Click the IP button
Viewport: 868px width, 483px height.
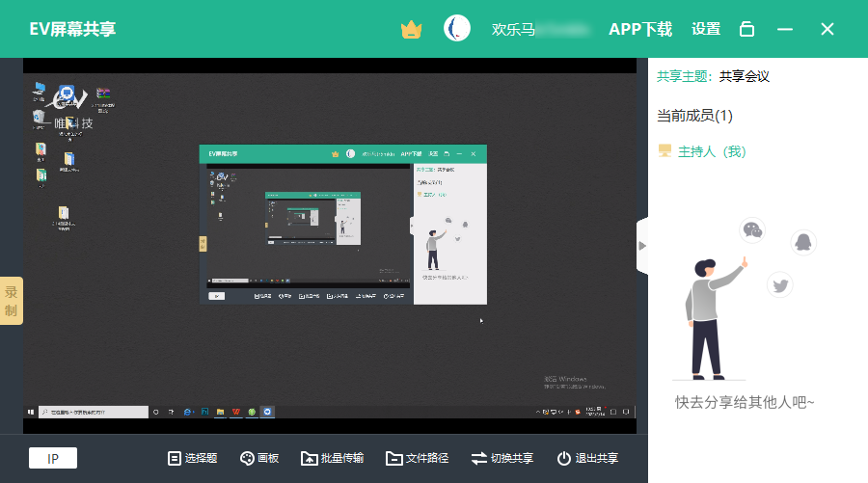coord(53,459)
